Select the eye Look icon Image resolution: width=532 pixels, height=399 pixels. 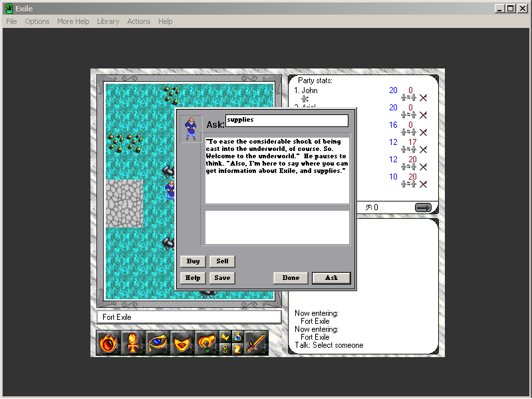pyautogui.click(x=158, y=342)
